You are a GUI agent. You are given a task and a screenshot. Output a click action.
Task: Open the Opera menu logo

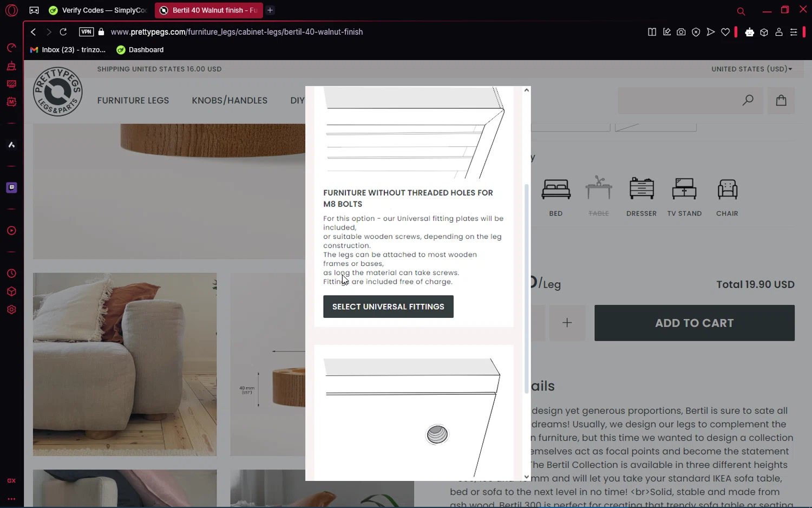tap(11, 10)
